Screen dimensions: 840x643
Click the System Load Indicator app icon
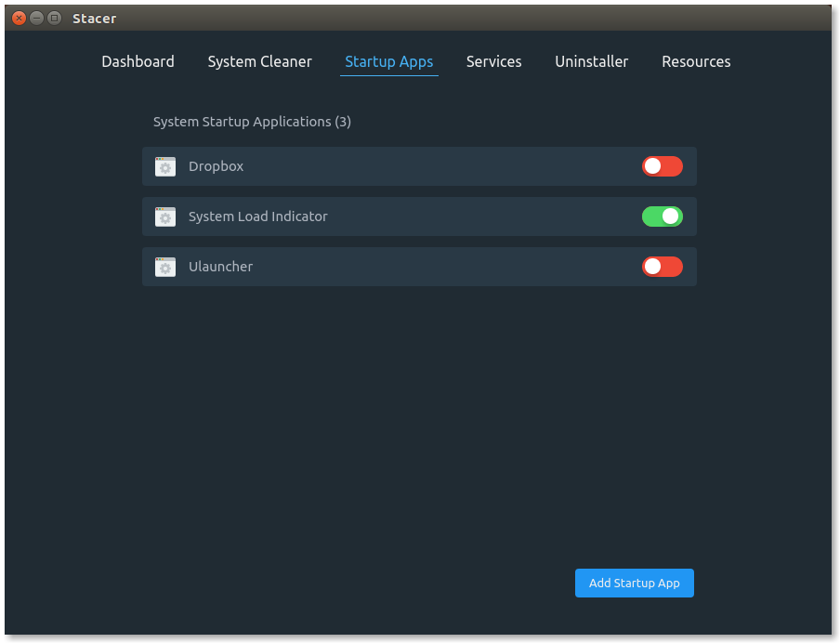pos(165,217)
